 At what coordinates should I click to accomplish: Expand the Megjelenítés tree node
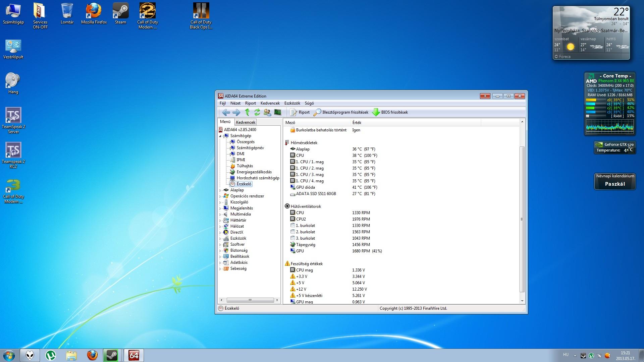pos(220,208)
